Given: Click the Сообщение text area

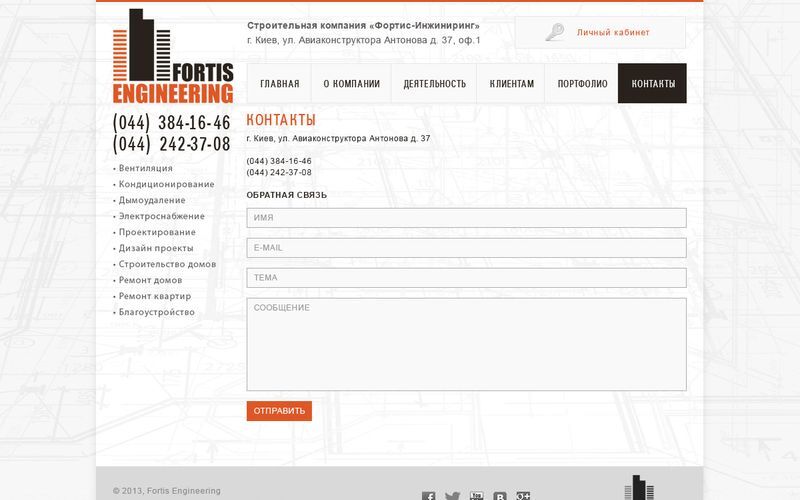Looking at the screenshot, I should (466, 344).
